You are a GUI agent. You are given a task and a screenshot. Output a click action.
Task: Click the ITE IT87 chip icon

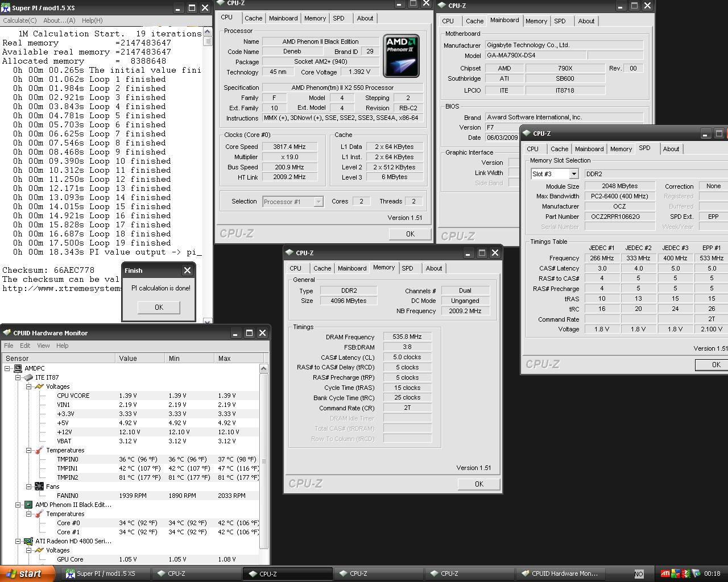coord(28,377)
